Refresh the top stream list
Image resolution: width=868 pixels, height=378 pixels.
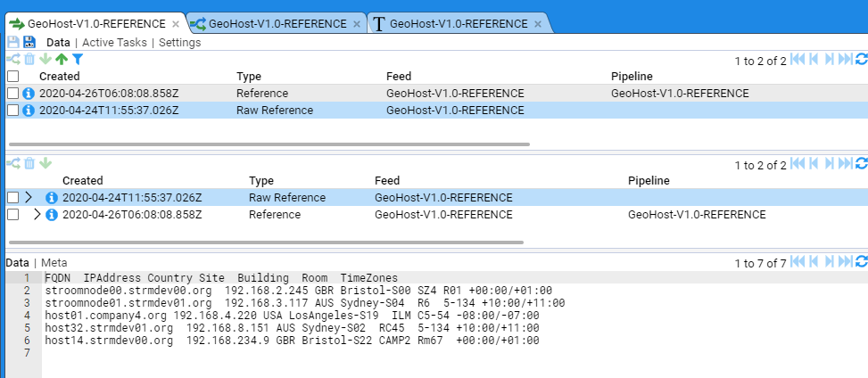[861, 60]
